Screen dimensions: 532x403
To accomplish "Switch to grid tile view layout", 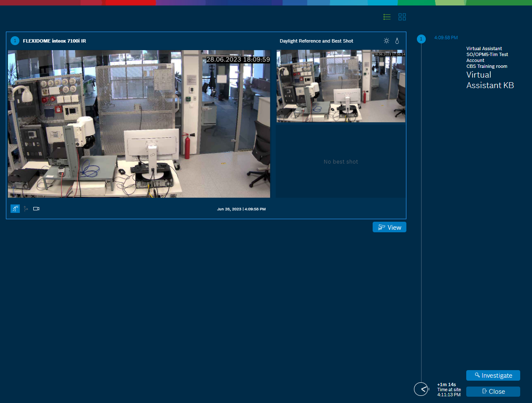I will click(x=402, y=17).
